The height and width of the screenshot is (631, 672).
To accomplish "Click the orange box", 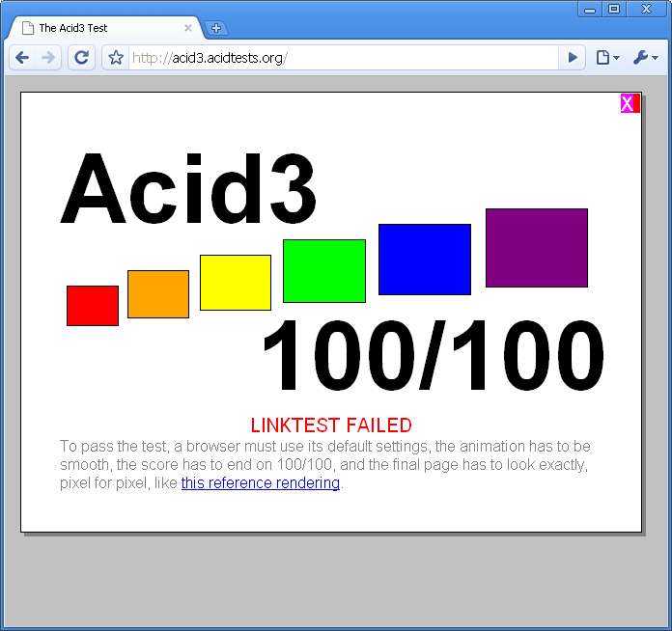I will tap(158, 294).
